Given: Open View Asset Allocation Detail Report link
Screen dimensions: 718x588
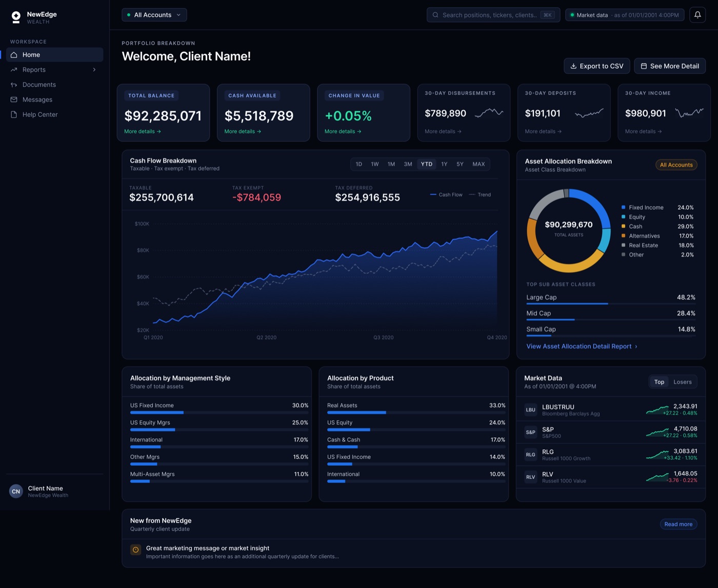Looking at the screenshot, I should tap(582, 347).
